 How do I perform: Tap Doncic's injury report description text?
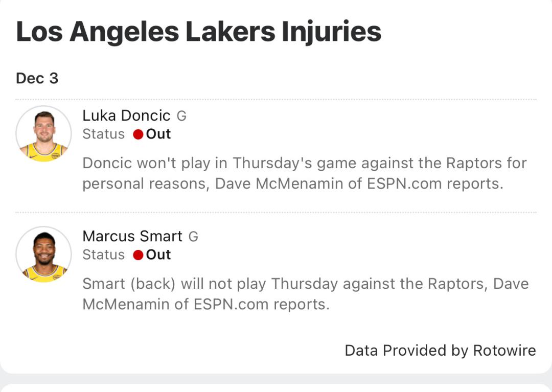tap(304, 173)
